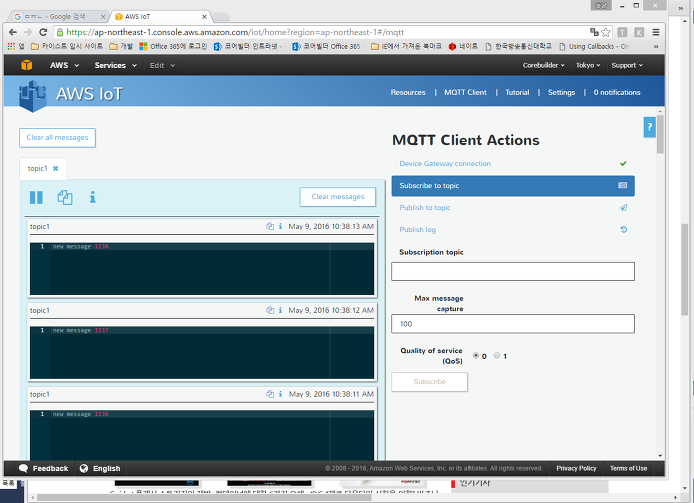
Task: Click the AWS orange cube logo
Action: (x=27, y=65)
